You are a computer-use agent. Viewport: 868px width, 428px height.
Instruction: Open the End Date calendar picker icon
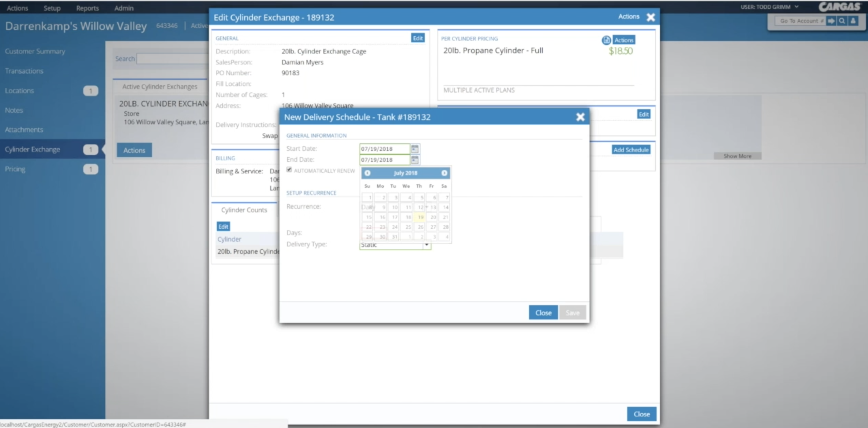pos(415,160)
